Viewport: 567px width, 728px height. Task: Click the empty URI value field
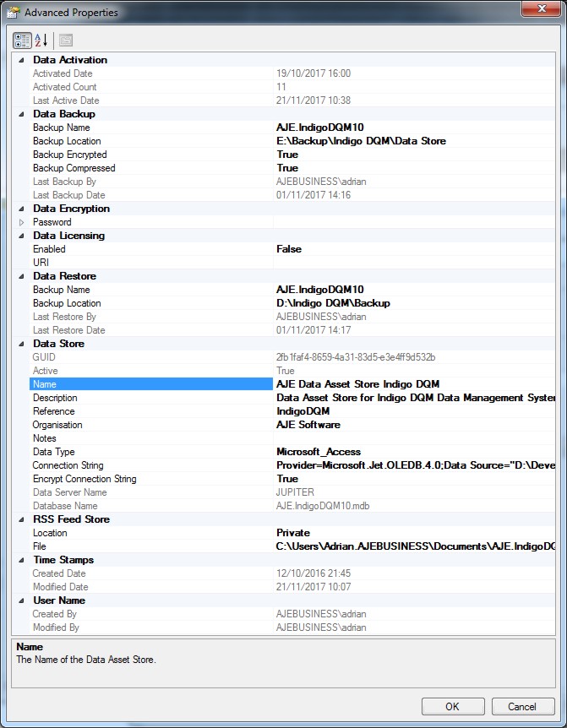[x=406, y=263]
